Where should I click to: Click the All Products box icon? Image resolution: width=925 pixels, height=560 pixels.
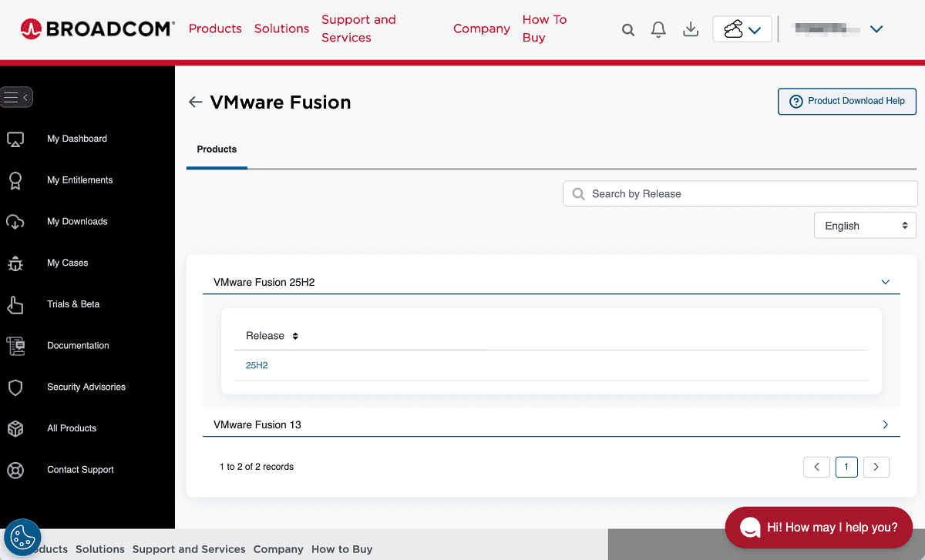(x=15, y=429)
